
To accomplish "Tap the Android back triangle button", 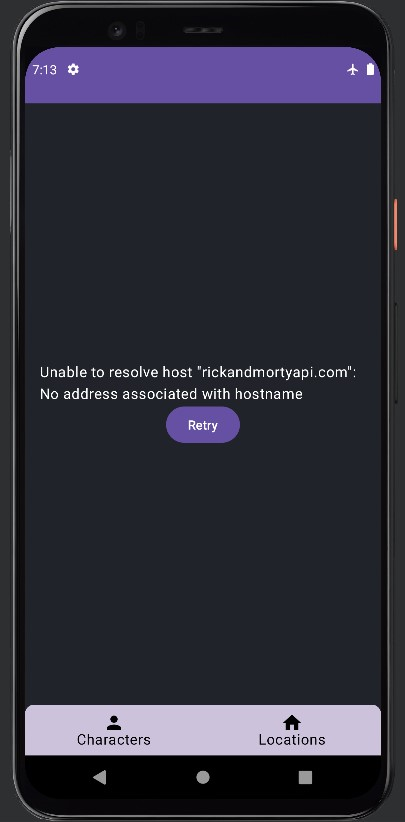I will (100, 777).
